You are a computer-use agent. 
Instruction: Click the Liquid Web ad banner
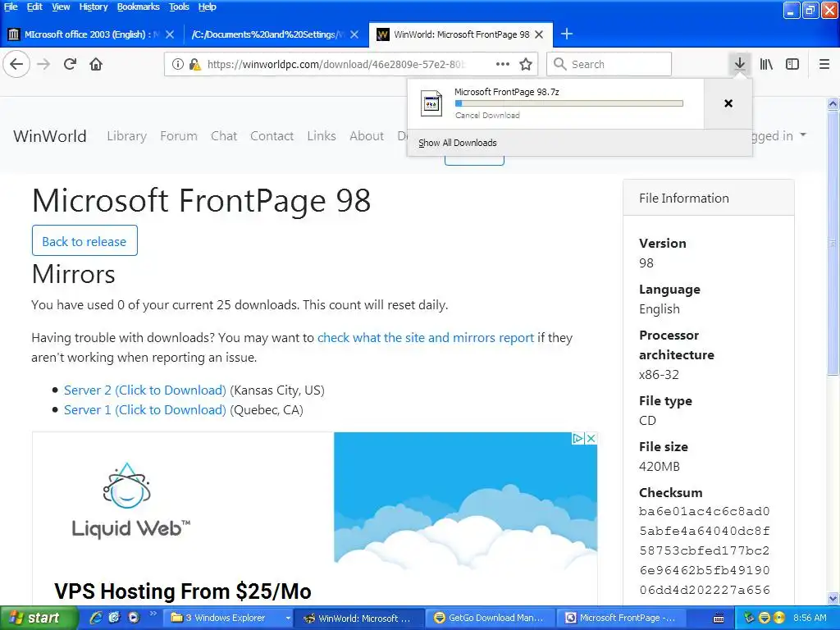coord(315,518)
